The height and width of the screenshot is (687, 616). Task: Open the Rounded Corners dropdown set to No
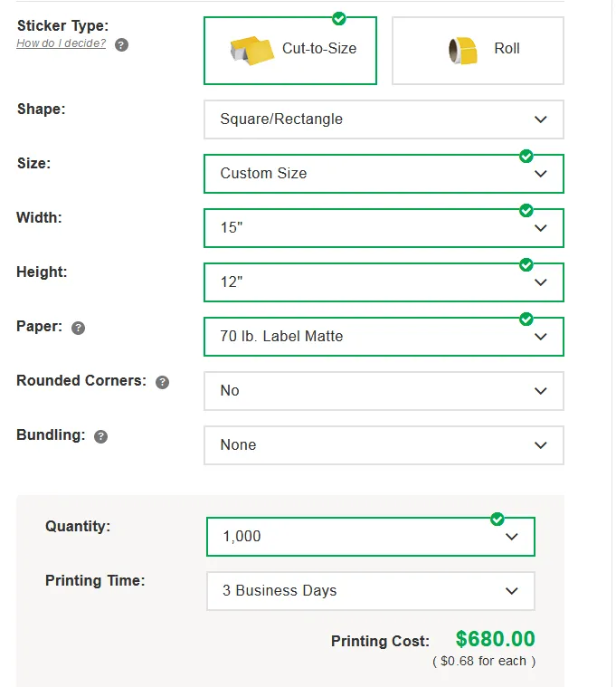tap(384, 391)
